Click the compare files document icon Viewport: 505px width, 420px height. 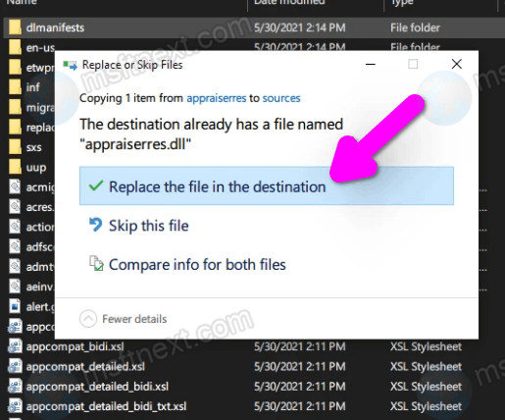pyautogui.click(x=96, y=264)
